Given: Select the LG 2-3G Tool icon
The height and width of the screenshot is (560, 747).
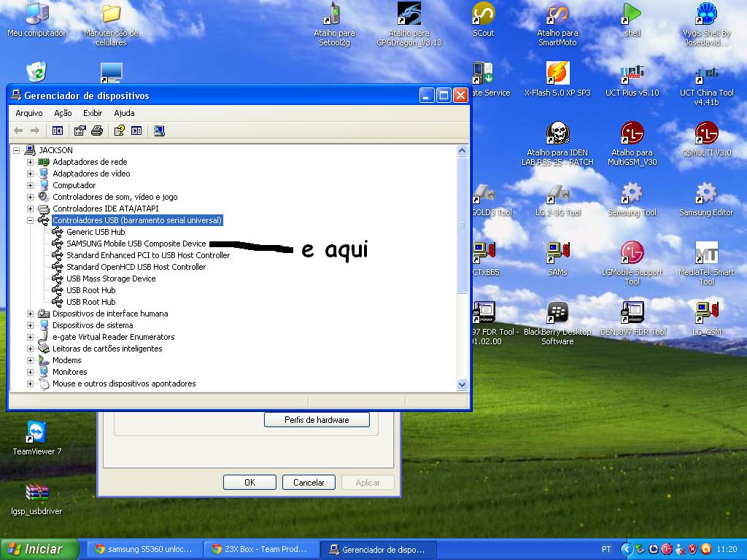Looking at the screenshot, I should [x=557, y=200].
